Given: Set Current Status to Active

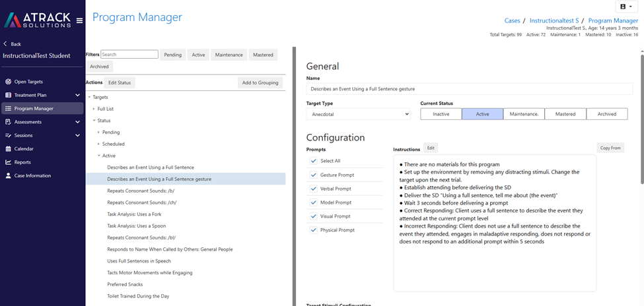Looking at the screenshot, I should click(483, 114).
